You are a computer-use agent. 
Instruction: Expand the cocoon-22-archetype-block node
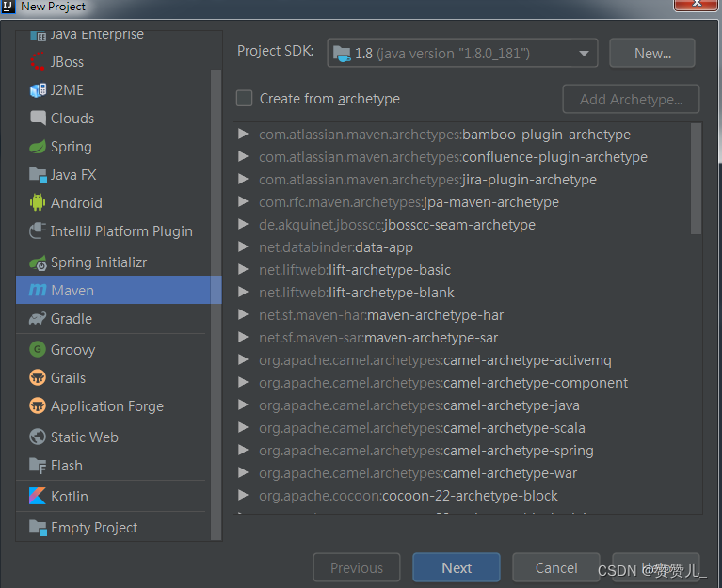click(243, 496)
